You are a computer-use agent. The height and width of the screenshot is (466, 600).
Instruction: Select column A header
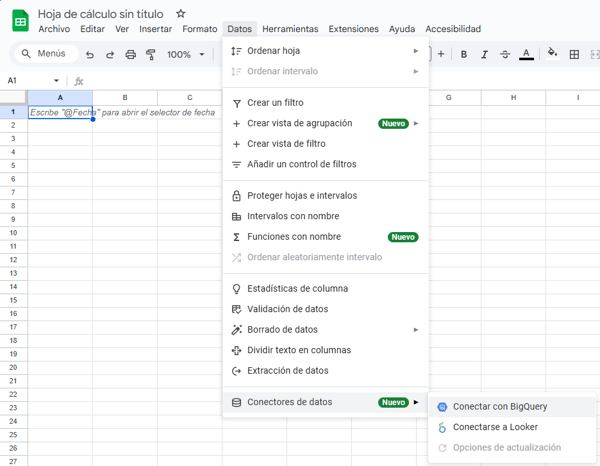[60, 98]
